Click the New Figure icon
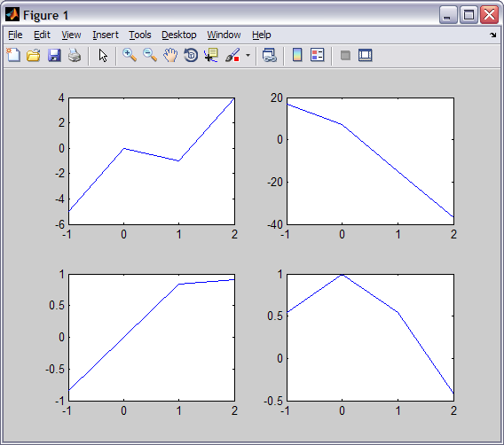 pyautogui.click(x=13, y=55)
